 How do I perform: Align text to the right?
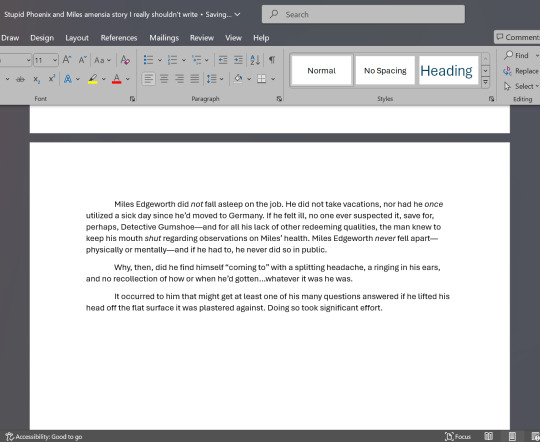pos(179,79)
